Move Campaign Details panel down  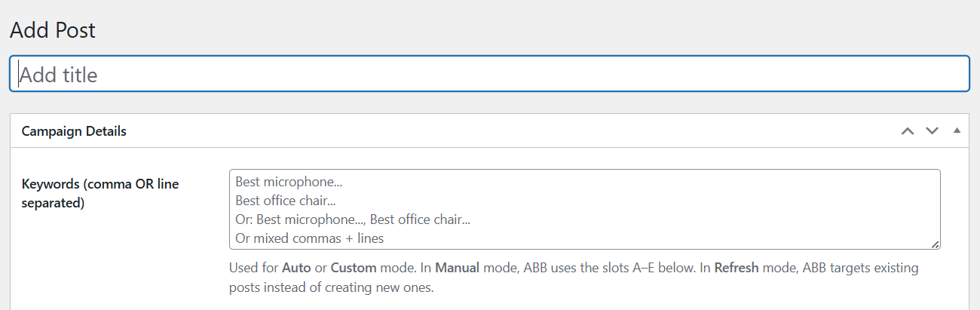[933, 131]
